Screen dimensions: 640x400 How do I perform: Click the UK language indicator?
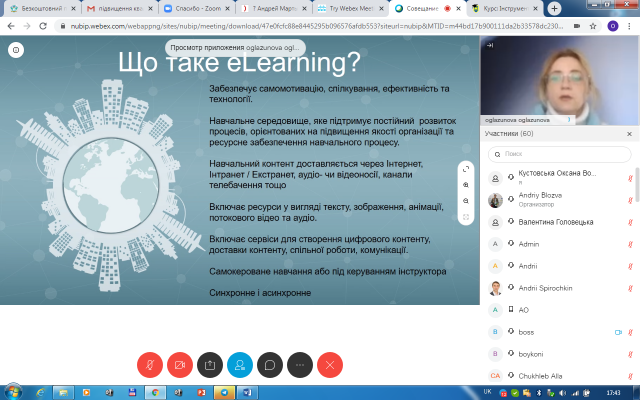click(487, 391)
